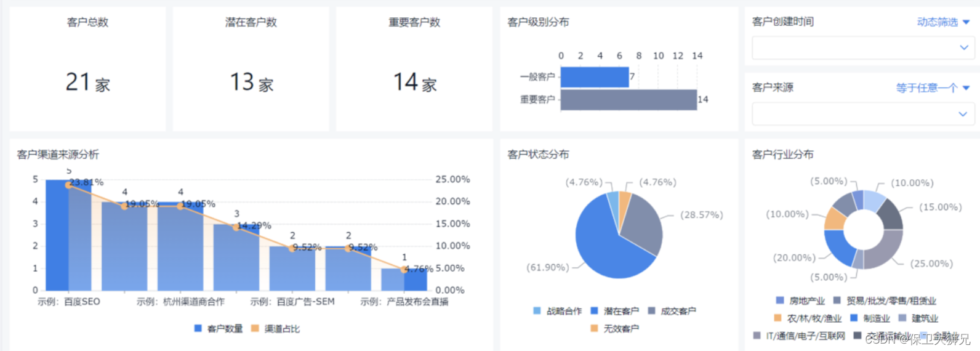980x351 pixels.
Task: Click the (61.90%) pie label
Action: click(x=547, y=267)
